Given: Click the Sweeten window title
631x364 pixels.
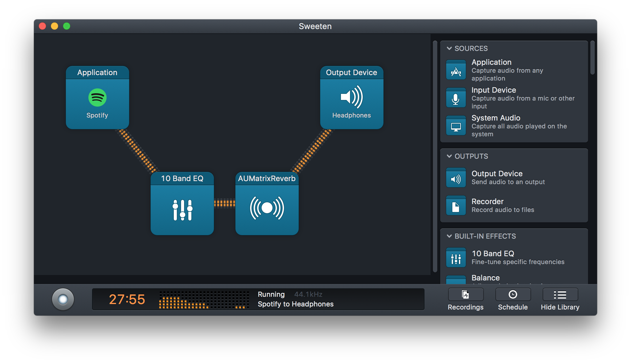Looking at the screenshot, I should (x=315, y=26).
